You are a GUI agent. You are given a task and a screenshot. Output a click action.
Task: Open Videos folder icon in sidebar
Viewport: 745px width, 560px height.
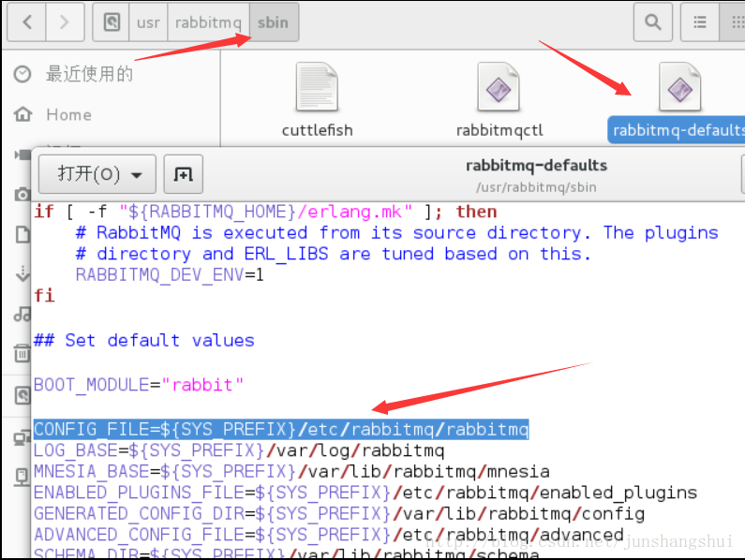pos(22,155)
